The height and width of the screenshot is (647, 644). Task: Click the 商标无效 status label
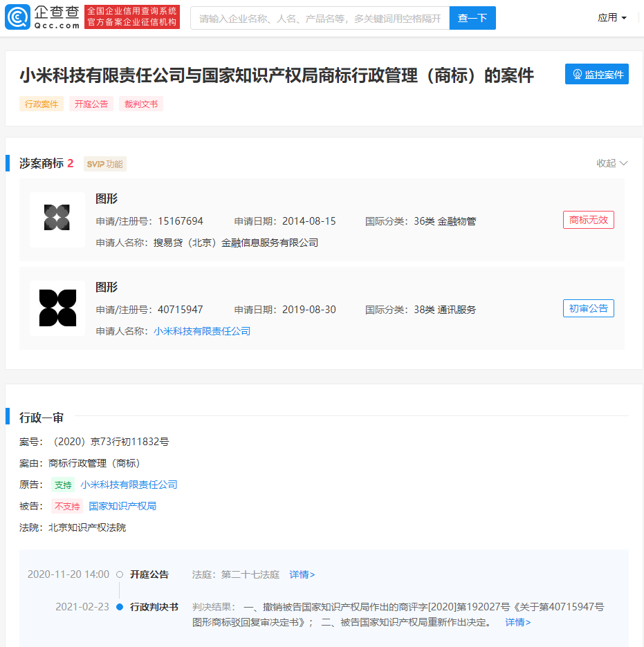(x=588, y=220)
